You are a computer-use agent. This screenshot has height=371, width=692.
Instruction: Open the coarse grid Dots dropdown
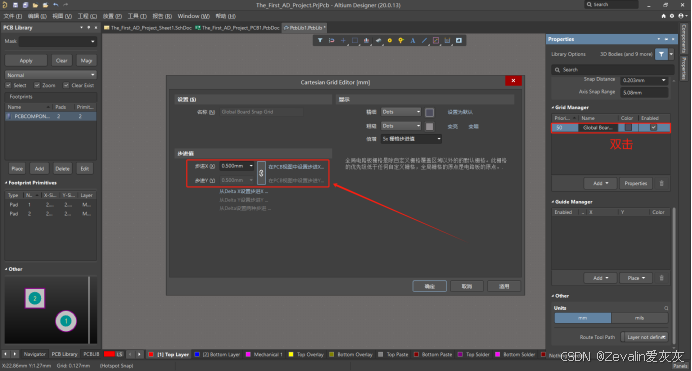coord(401,126)
